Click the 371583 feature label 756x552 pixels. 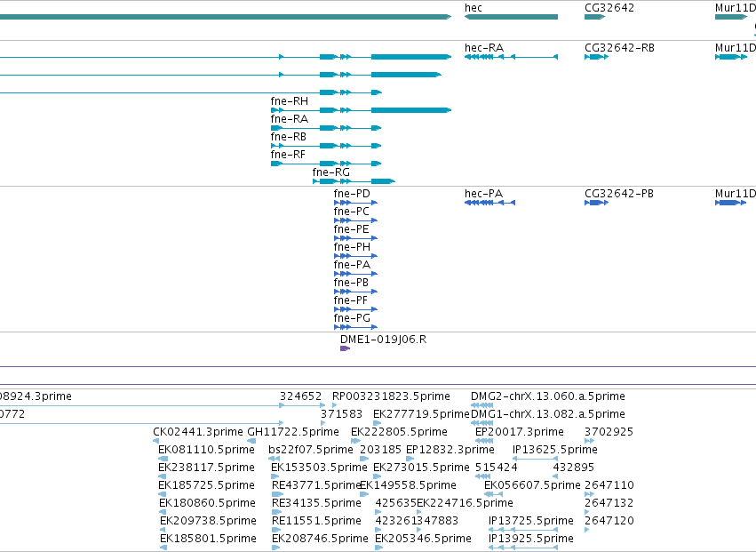click(341, 414)
